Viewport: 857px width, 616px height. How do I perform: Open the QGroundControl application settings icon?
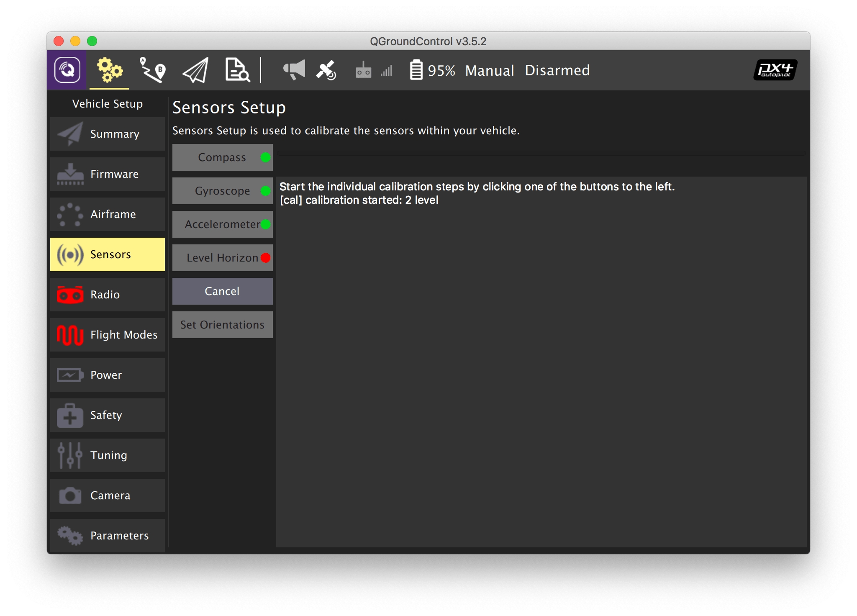67,70
